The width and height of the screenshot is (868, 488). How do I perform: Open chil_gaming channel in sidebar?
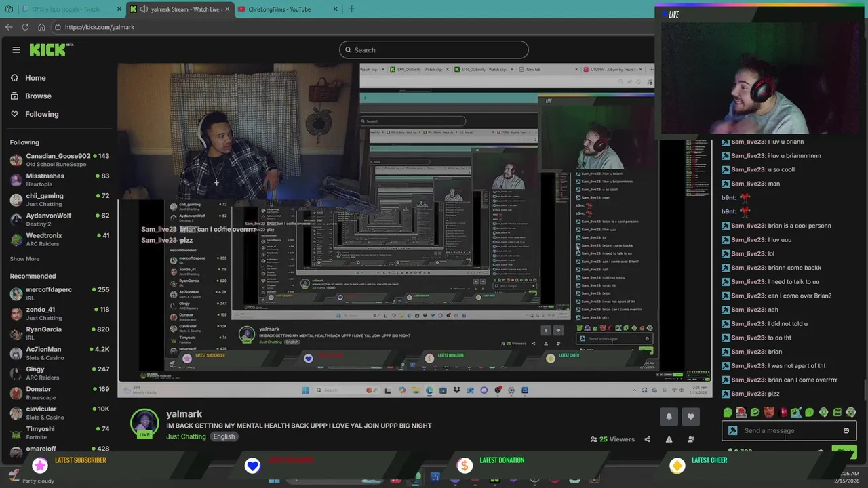(x=60, y=199)
